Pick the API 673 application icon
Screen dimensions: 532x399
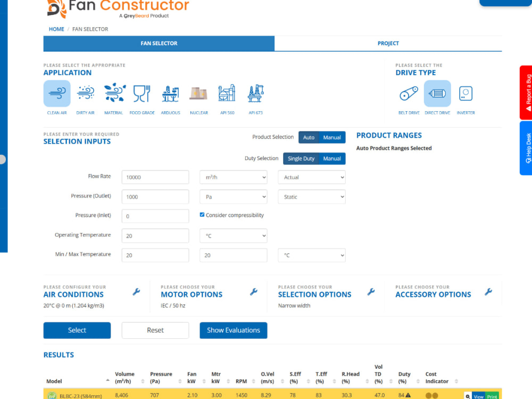[x=255, y=93]
